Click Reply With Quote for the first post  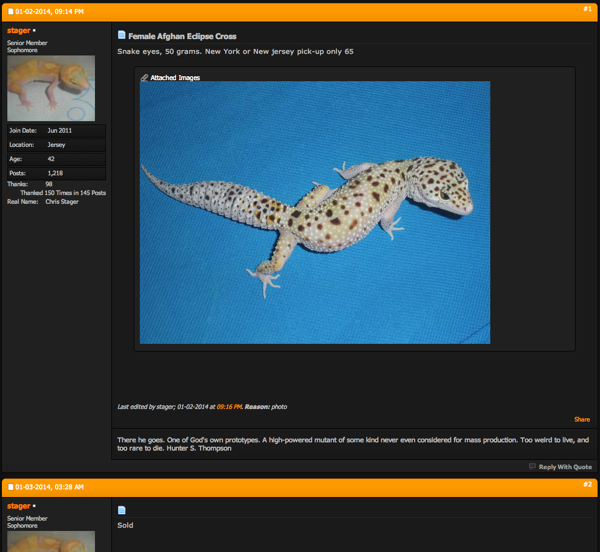[x=565, y=467]
